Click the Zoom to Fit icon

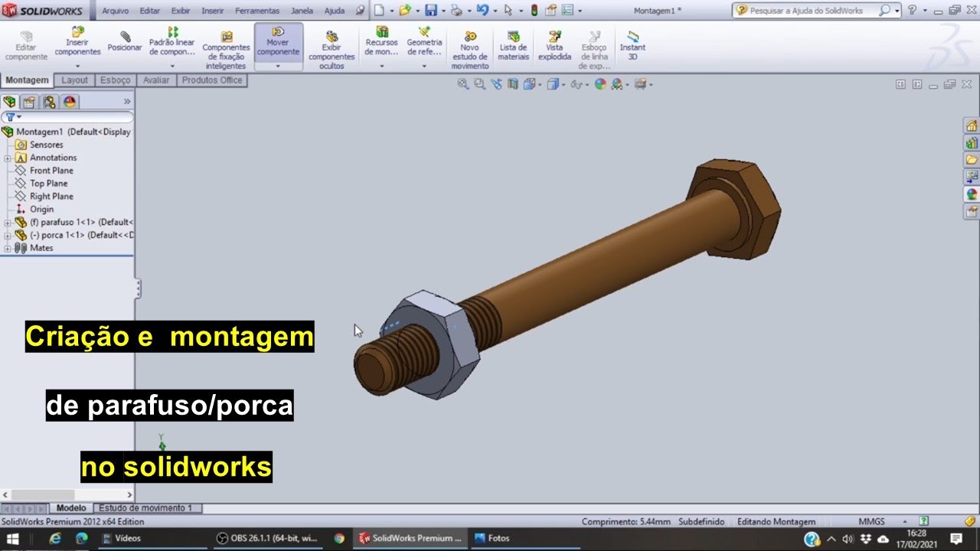[x=463, y=84]
